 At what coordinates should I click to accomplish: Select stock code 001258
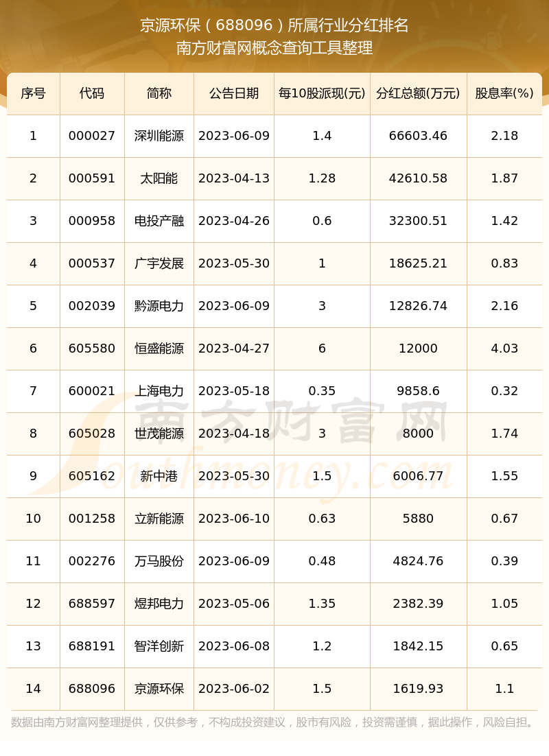[x=92, y=519]
